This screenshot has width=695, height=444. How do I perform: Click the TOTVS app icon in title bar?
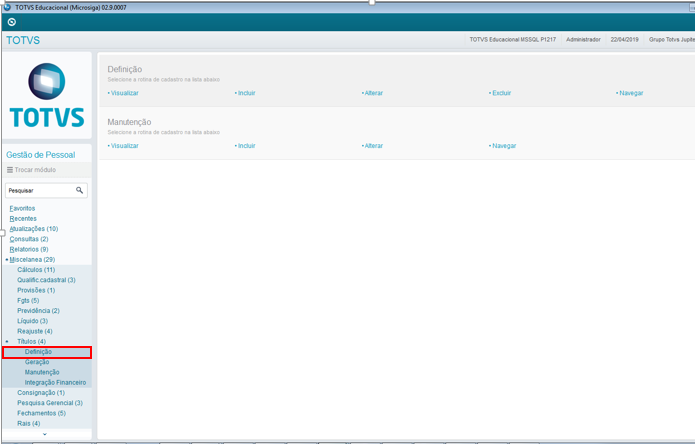point(7,7)
